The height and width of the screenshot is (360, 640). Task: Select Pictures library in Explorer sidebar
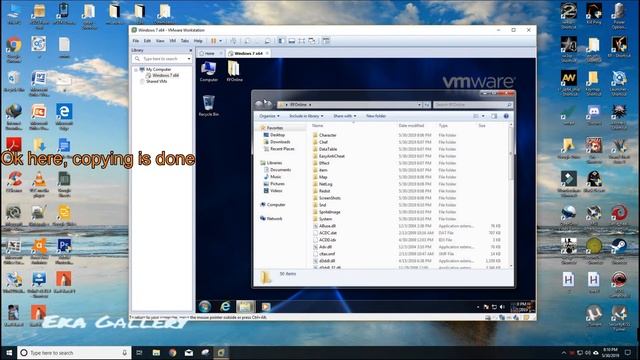coord(274,184)
